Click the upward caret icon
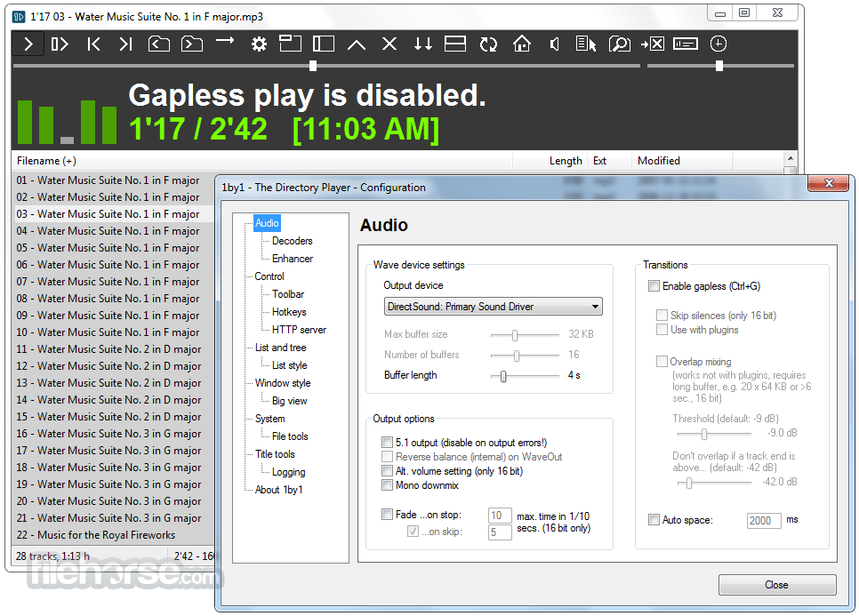 pos(357,44)
